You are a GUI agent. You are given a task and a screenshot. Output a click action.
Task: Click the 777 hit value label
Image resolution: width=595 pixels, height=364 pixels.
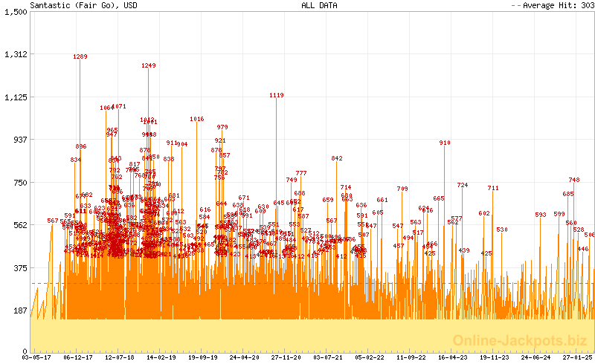(301, 173)
